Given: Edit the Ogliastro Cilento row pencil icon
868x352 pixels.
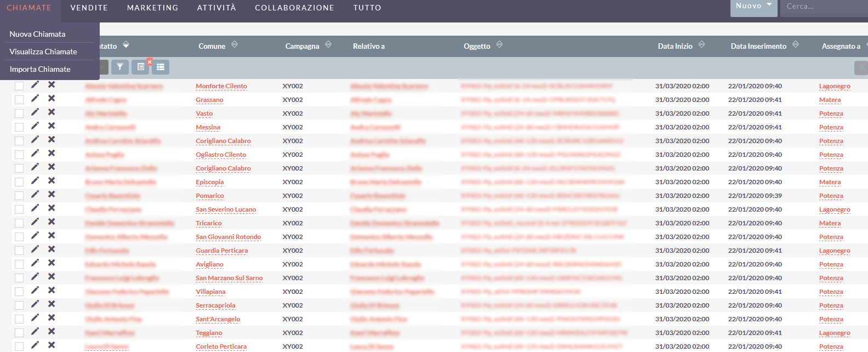Looking at the screenshot, I should [35, 153].
